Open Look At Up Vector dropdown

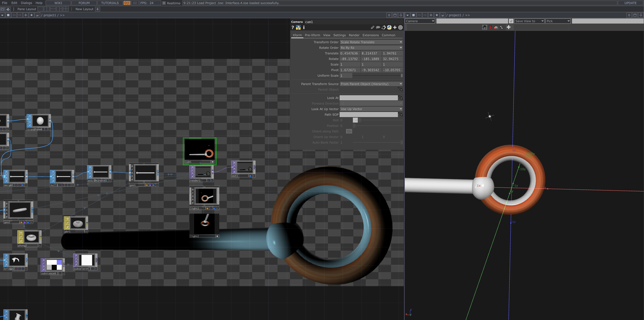(x=371, y=109)
